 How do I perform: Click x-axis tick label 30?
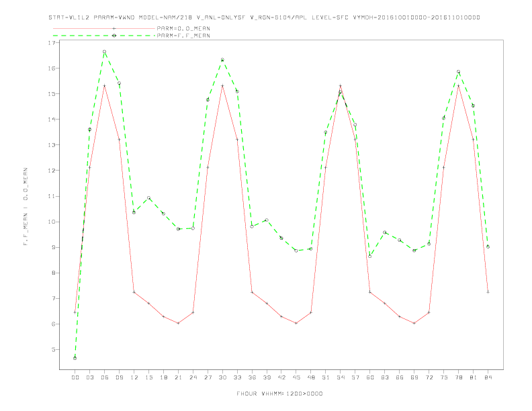click(x=222, y=377)
